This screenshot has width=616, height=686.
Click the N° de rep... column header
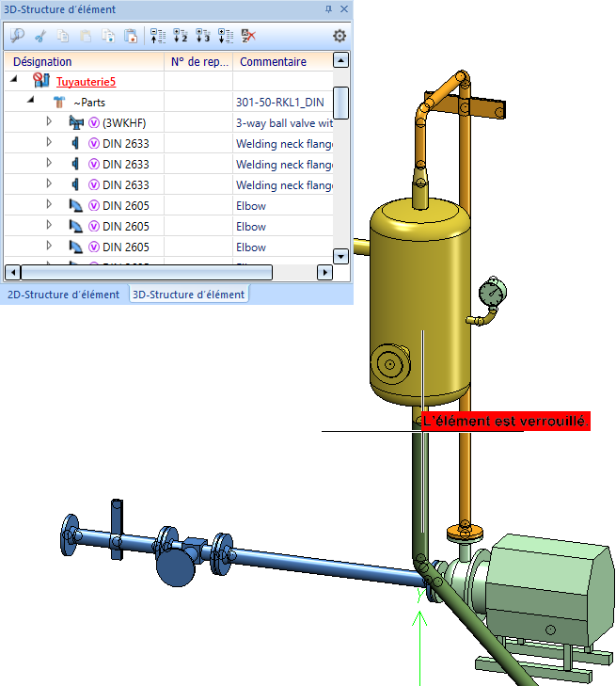(x=199, y=62)
